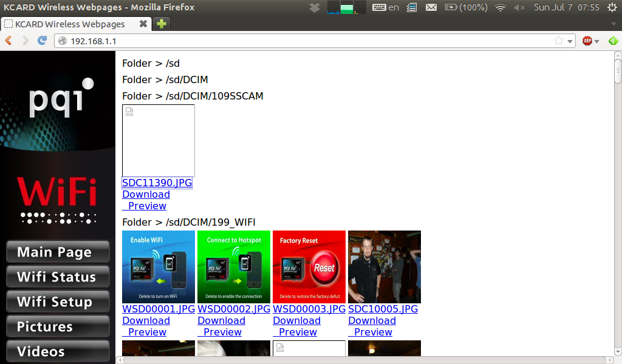Open the system gear session menu
This screenshot has height=364, width=622.
[x=612, y=7]
